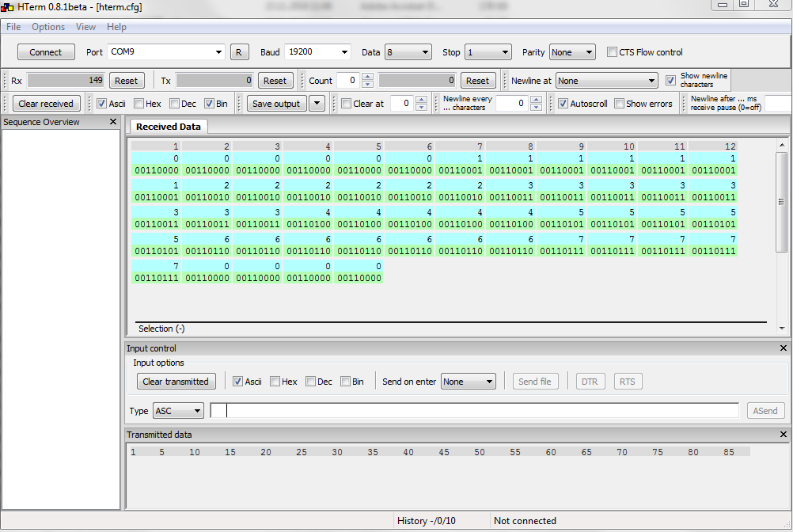Click the Count number field

[x=350, y=81]
